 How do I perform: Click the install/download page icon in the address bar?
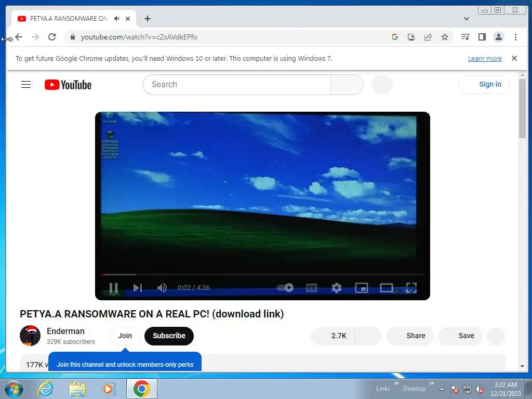(411, 37)
